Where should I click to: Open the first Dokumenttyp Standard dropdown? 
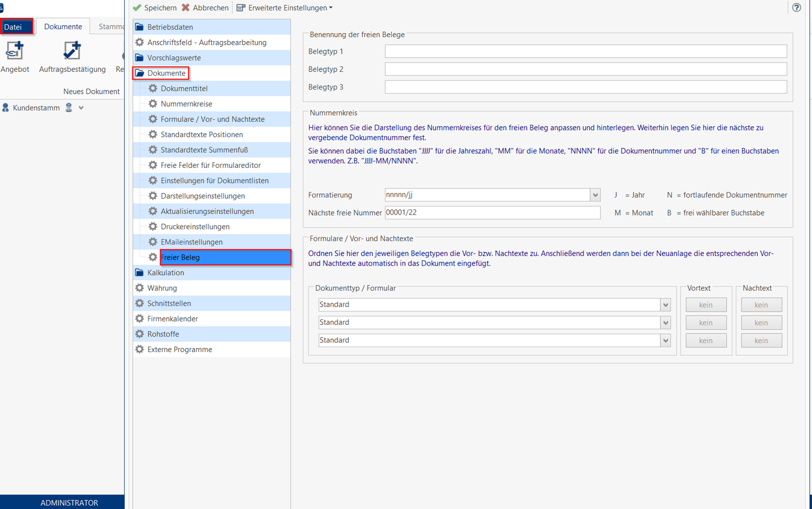tap(665, 305)
